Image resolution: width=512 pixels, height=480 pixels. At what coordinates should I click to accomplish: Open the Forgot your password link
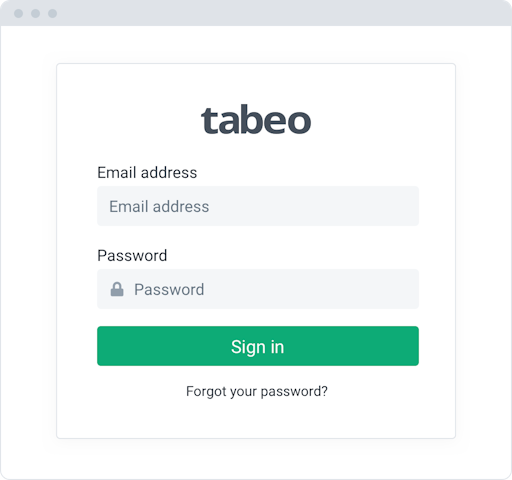[x=257, y=391]
